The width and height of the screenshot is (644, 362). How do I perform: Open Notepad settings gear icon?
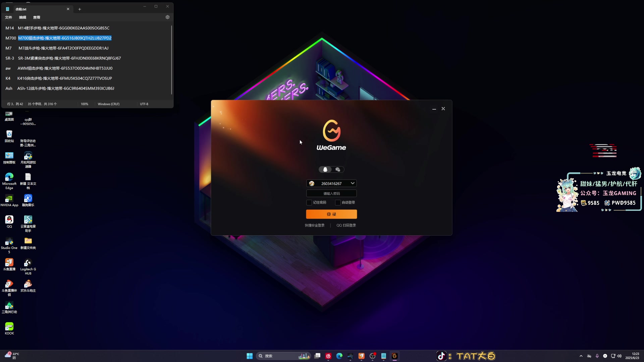(x=167, y=17)
